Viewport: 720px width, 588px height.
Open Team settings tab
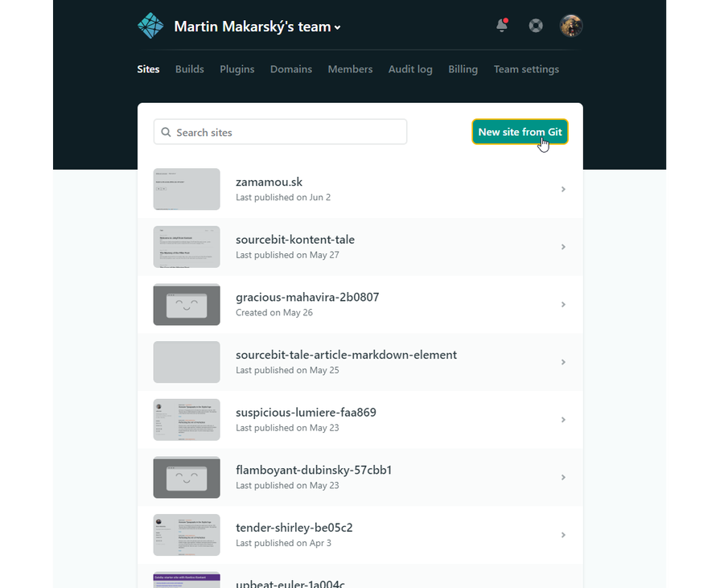click(526, 69)
